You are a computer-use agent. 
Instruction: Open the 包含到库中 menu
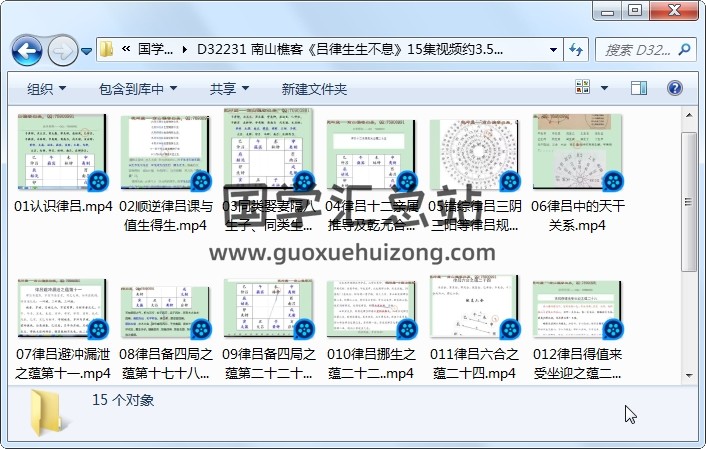click(x=137, y=89)
